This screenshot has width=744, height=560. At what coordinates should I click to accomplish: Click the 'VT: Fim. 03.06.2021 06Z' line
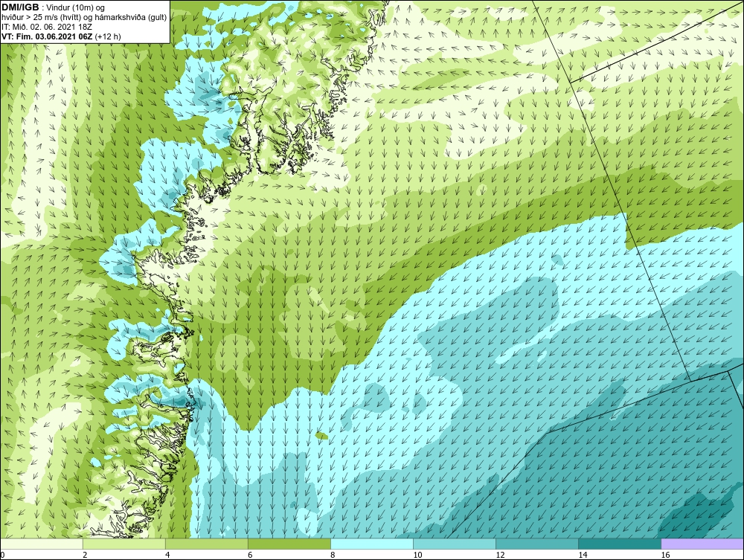48,36
